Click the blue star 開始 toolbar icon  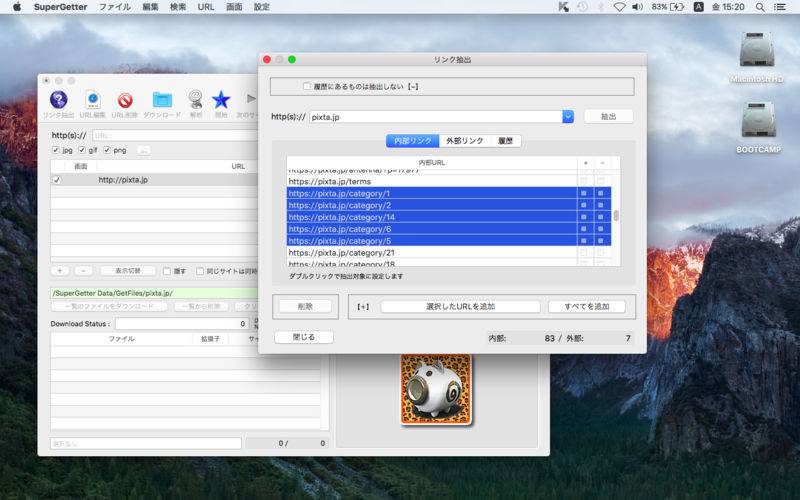221,99
